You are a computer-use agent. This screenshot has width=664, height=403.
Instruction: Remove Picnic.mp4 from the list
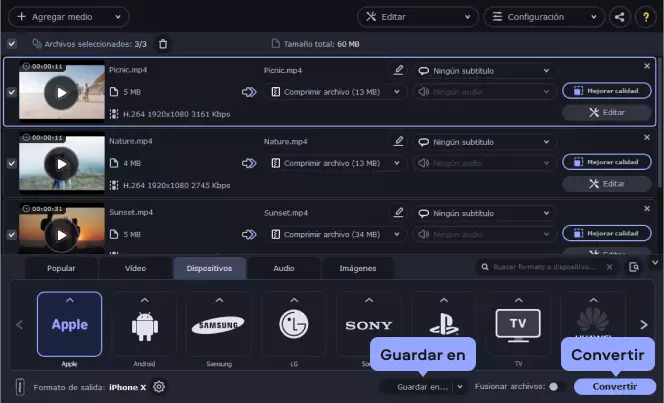pos(647,66)
